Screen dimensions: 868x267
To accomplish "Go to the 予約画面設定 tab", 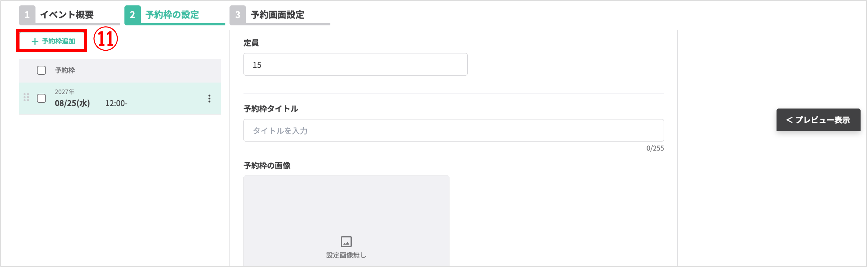I will [277, 15].
